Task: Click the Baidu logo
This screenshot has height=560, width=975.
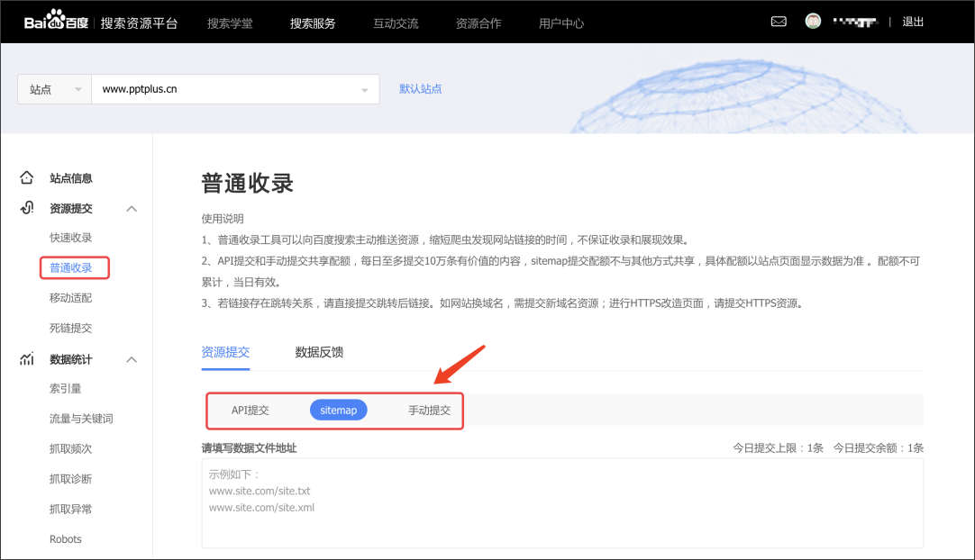Action: [57, 21]
